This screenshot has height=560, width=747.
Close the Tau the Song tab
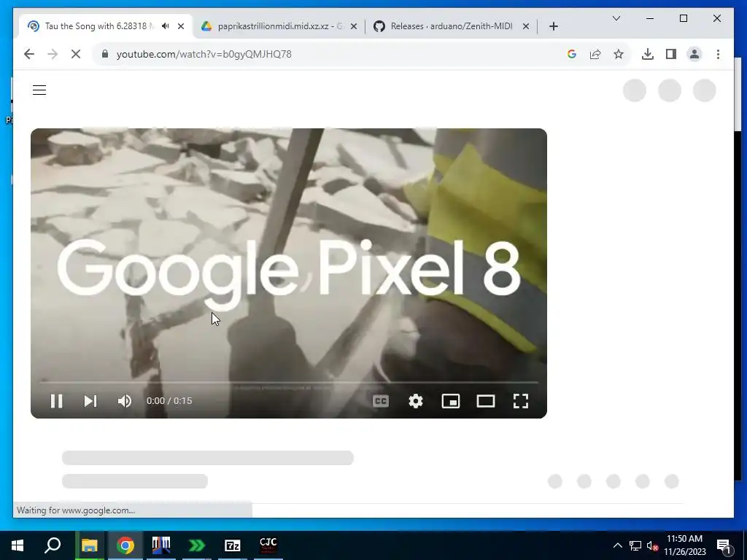pos(181,26)
